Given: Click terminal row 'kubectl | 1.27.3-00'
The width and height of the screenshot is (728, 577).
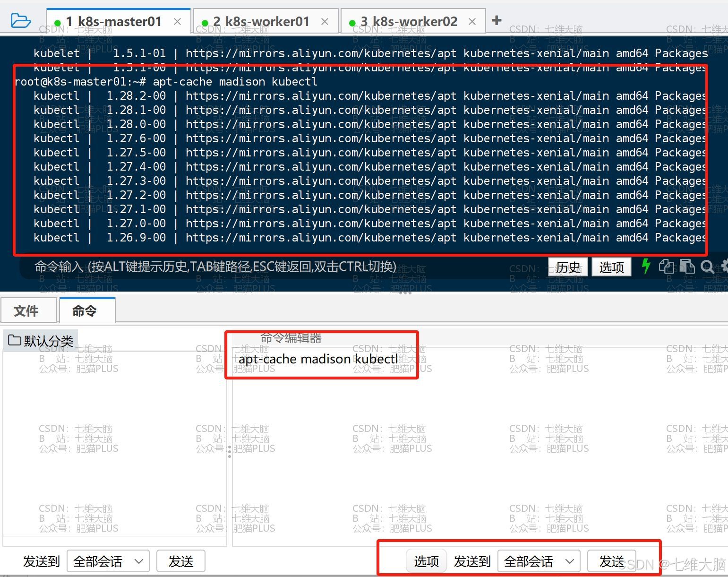Looking at the screenshot, I should pyautogui.click(x=370, y=181).
